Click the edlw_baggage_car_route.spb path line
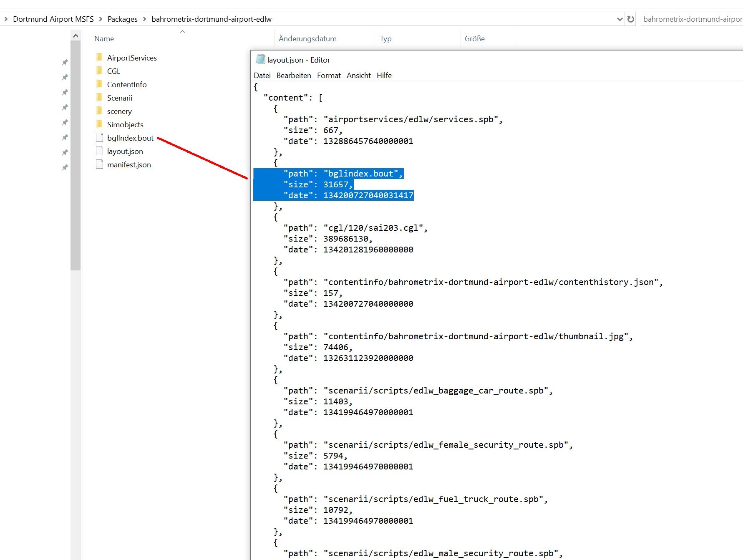This screenshot has width=743, height=560. click(418, 391)
